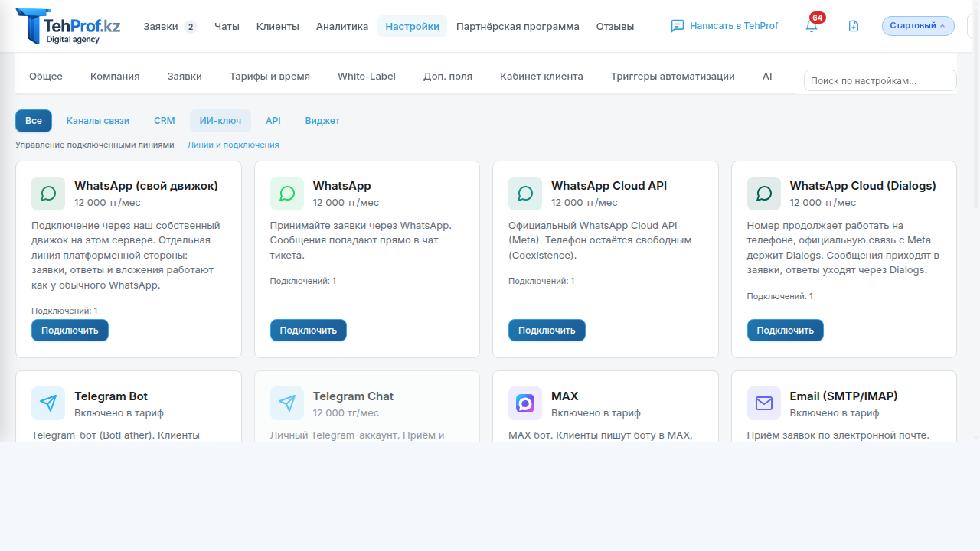Open the AI settings tab
This screenshot has height=551, width=980.
coord(767,76)
